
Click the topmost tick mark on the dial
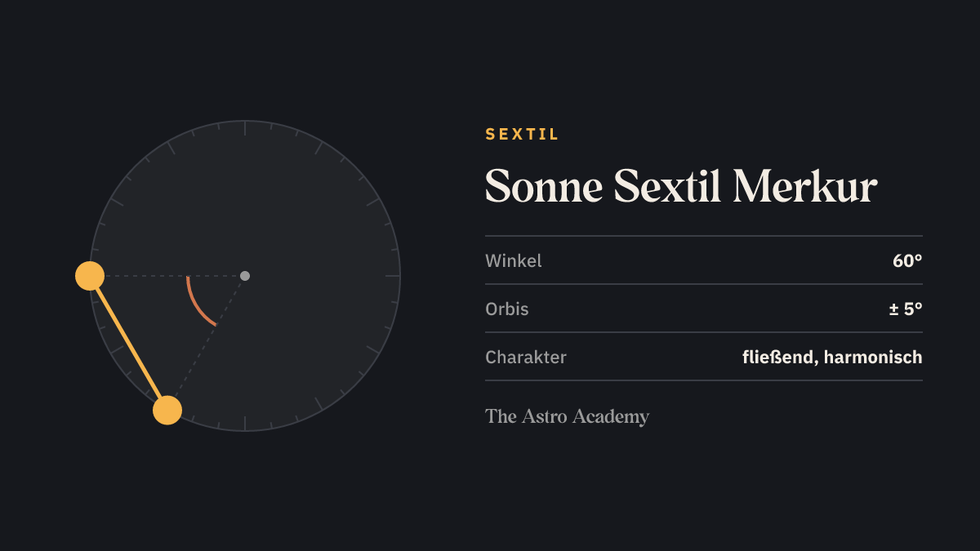point(245,128)
